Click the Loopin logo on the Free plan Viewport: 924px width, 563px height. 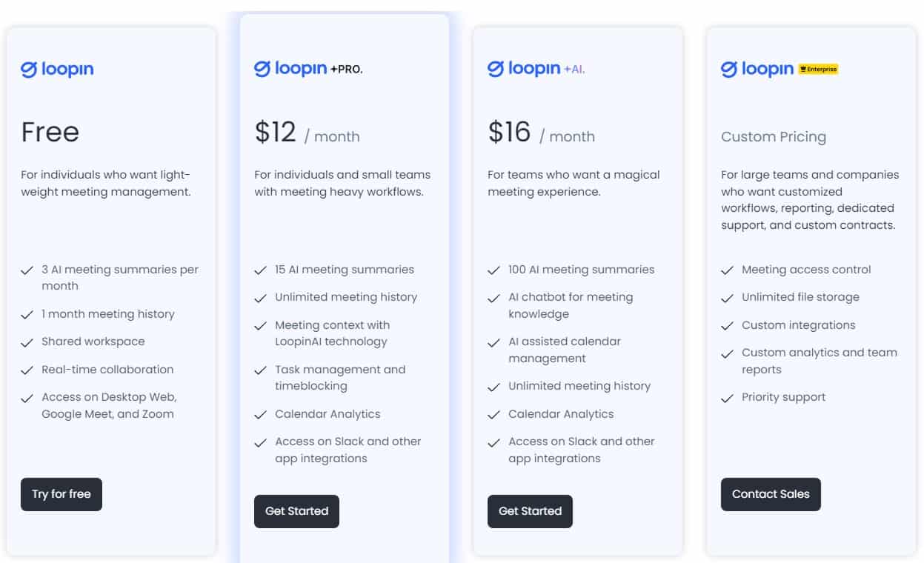click(57, 69)
